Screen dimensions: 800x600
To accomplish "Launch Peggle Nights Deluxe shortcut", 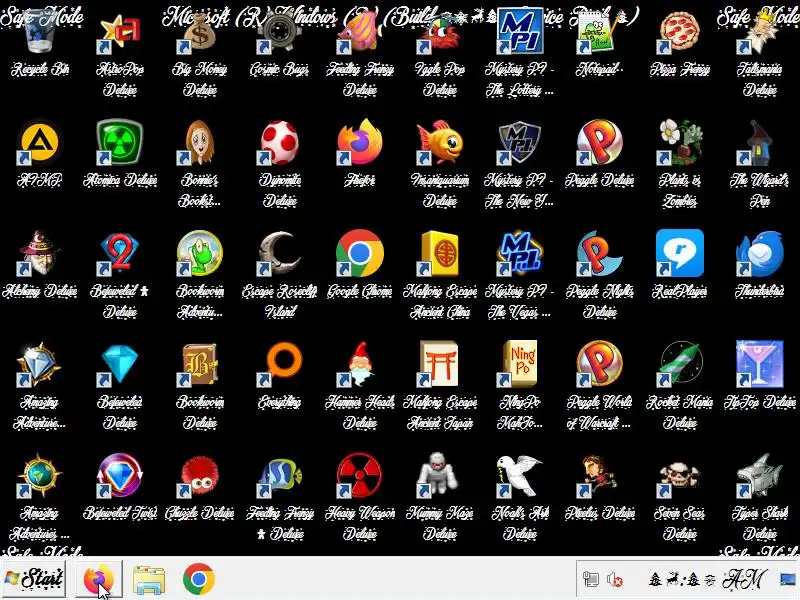I will pos(599,253).
